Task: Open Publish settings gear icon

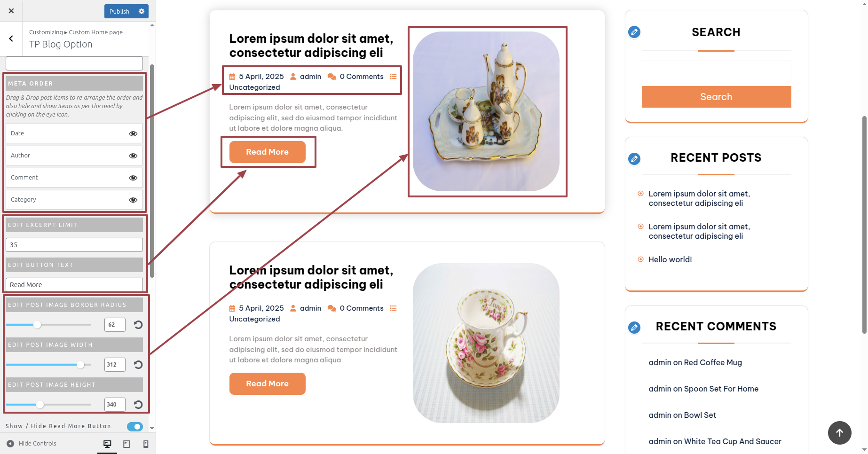Action: (142, 11)
